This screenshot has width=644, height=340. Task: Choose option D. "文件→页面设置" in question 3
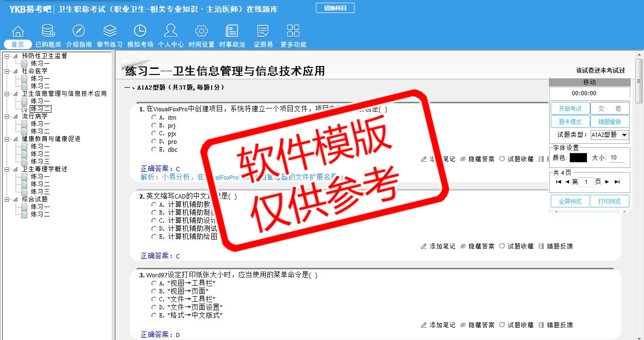(154, 307)
